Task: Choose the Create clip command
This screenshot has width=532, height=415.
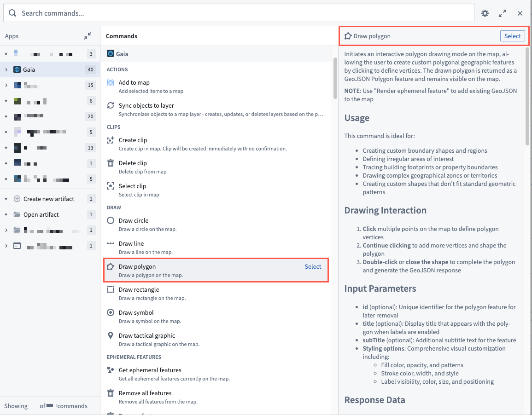Action: click(133, 140)
